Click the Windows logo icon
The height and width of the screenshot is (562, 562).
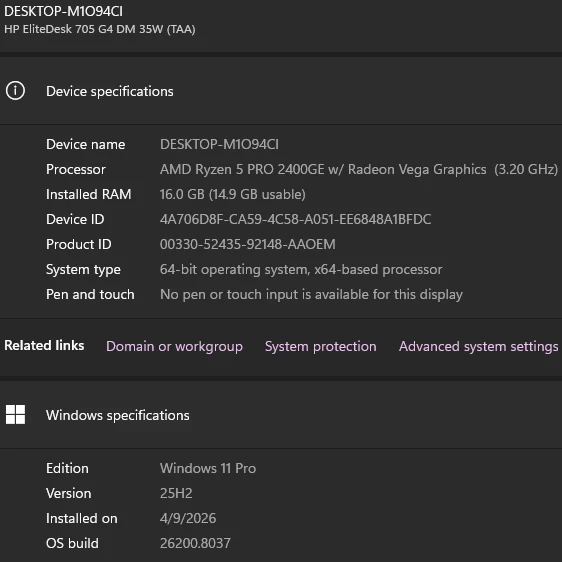click(15, 415)
